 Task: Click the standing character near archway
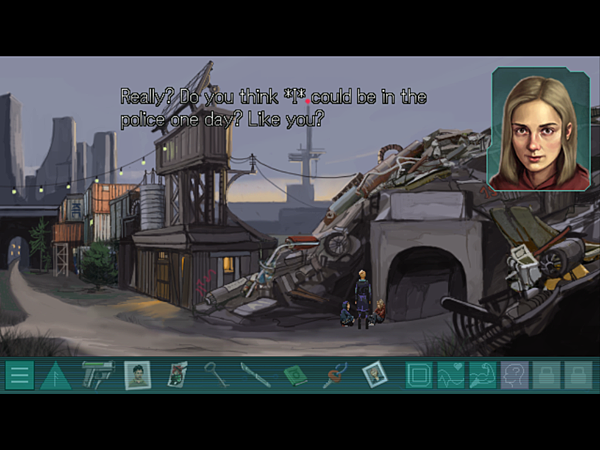pyautogui.click(x=363, y=299)
